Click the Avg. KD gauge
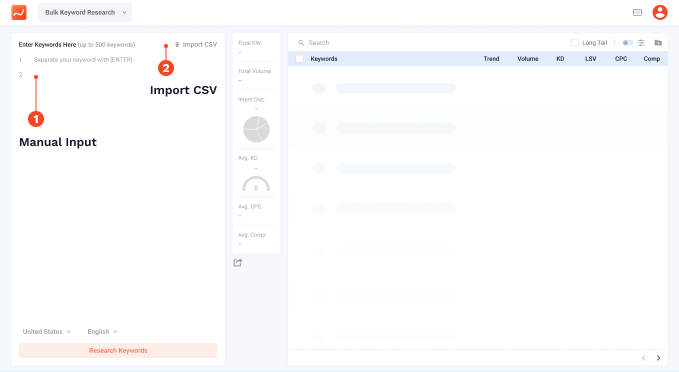This screenshot has height=372, width=679. (256, 184)
